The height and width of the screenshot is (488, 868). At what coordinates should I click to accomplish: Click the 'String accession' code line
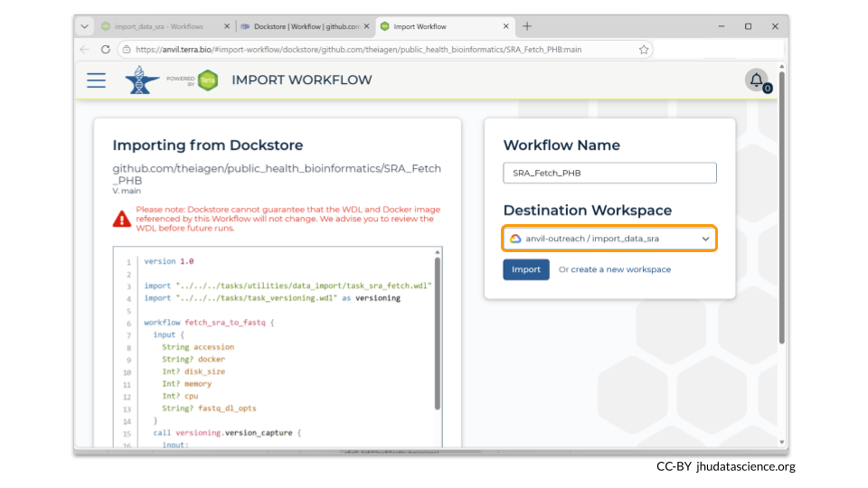(x=198, y=347)
